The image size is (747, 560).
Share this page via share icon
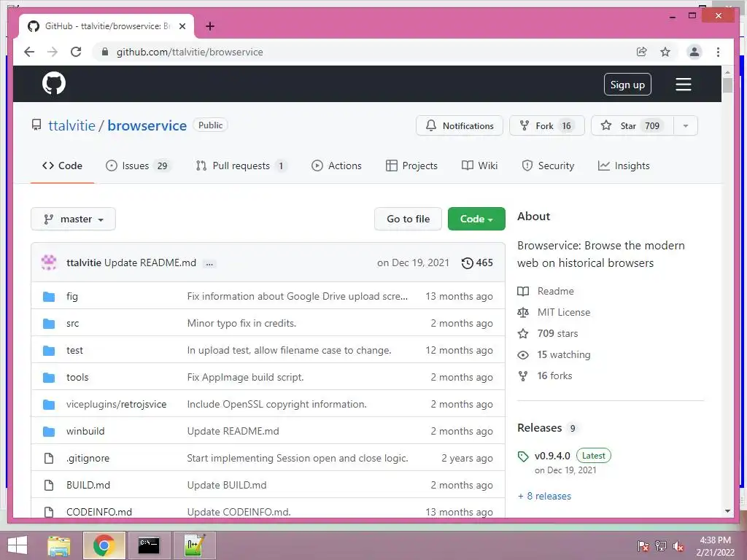point(642,52)
